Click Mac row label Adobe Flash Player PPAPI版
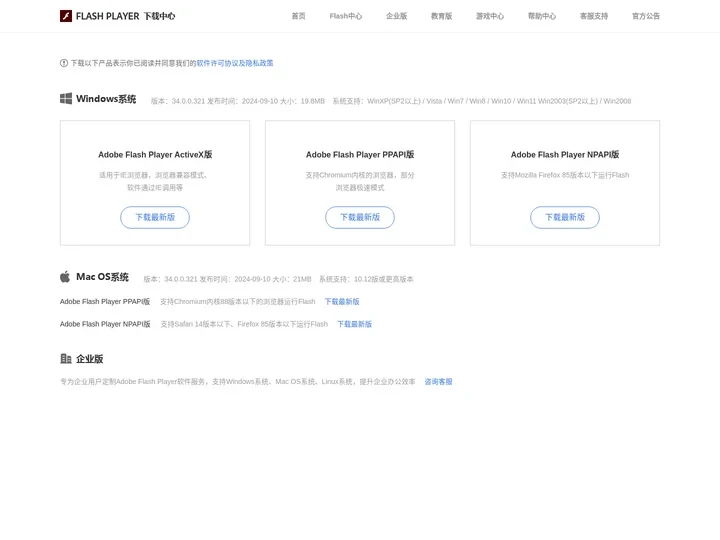This screenshot has width=720, height=540. 105,302
